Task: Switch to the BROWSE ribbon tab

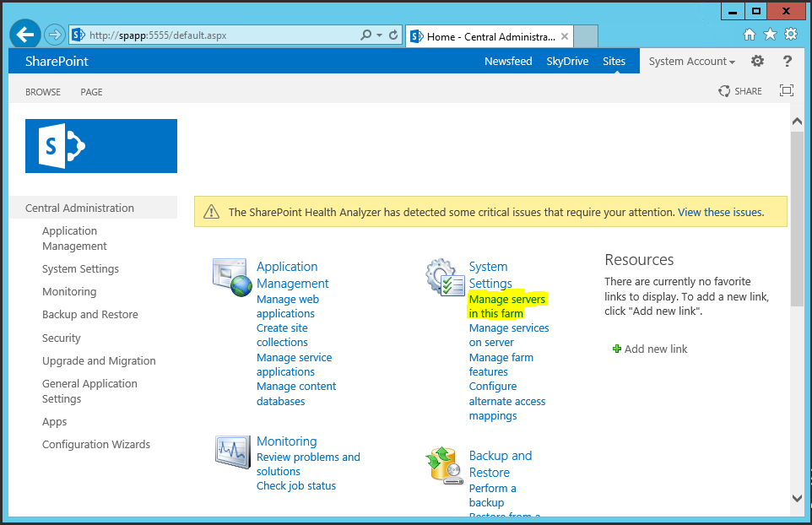Action: pos(43,92)
